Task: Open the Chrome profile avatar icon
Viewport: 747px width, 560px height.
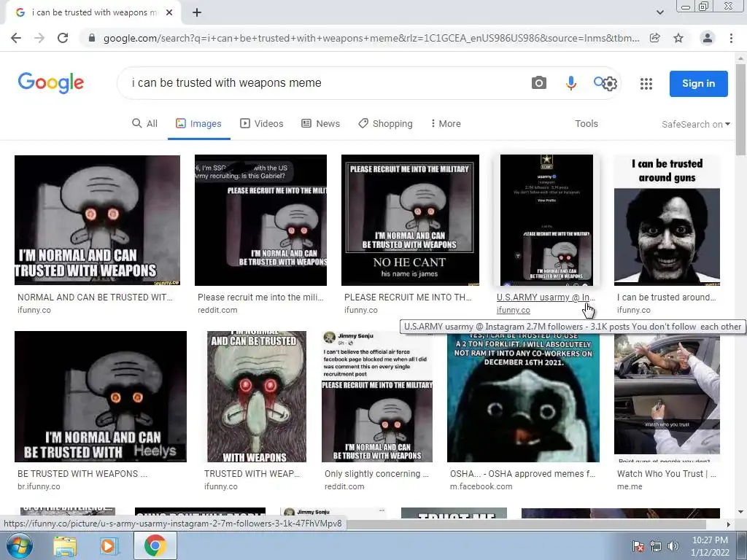Action: pos(708,38)
